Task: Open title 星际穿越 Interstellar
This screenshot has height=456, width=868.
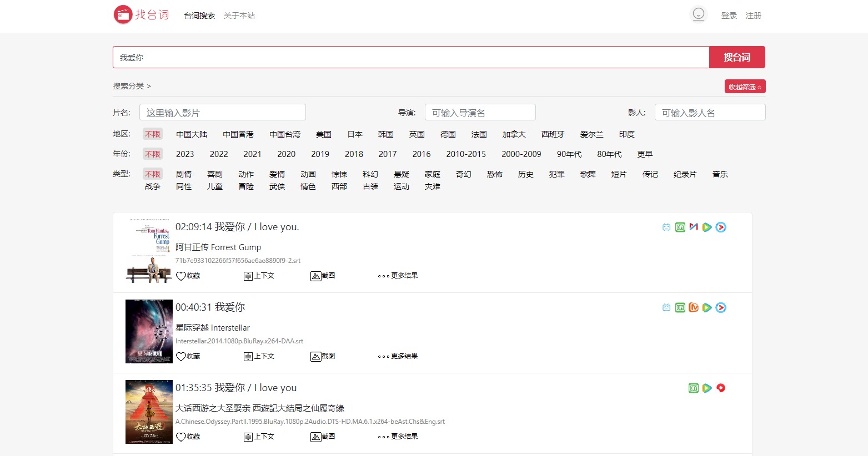Action: pyautogui.click(x=213, y=328)
